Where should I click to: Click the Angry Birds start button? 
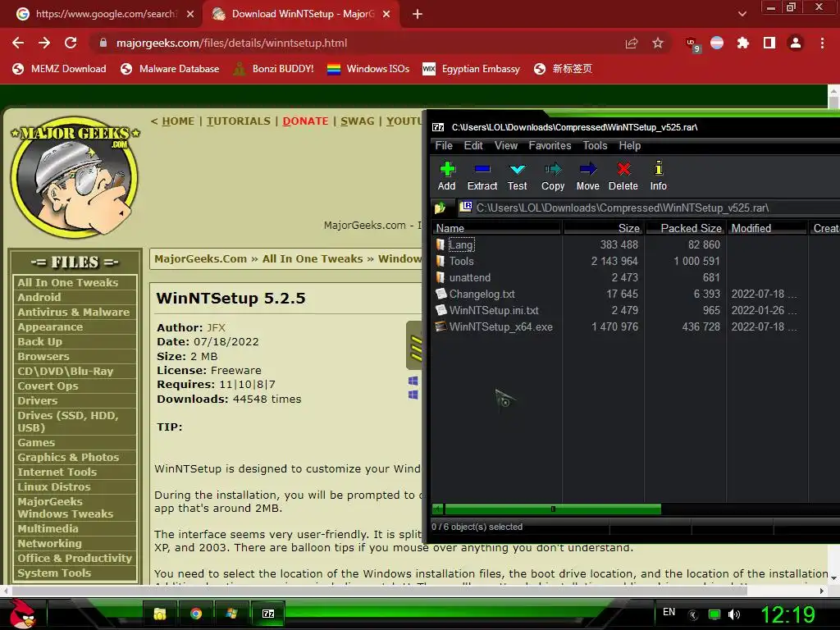click(22, 614)
